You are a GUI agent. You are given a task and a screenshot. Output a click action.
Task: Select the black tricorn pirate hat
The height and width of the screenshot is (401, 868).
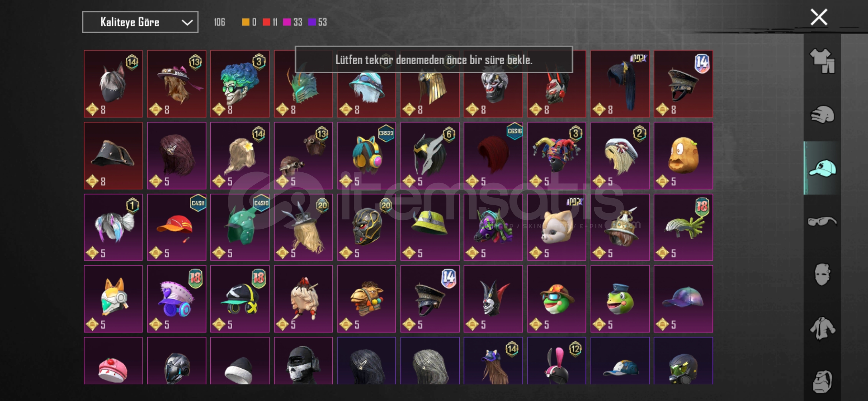pos(113,156)
